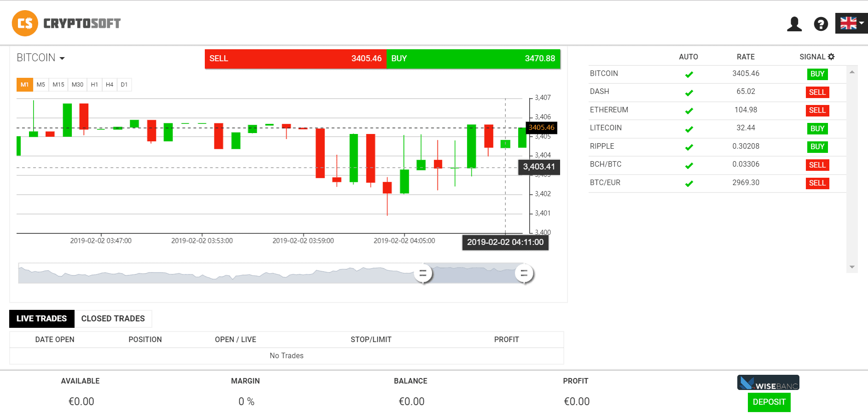The width and height of the screenshot is (868, 413).
Task: Open the Live Trades tab
Action: [42, 319]
